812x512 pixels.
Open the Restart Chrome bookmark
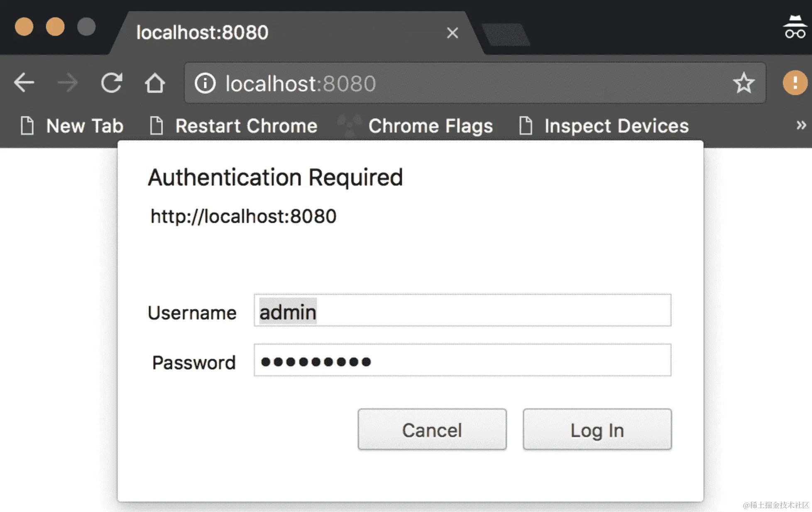click(x=233, y=126)
